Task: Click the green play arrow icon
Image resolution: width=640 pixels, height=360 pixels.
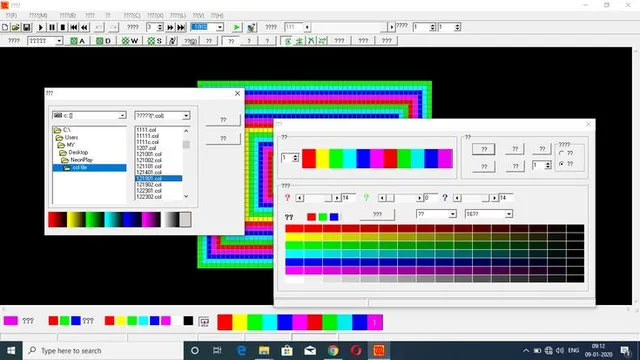Action: pyautogui.click(x=236, y=27)
